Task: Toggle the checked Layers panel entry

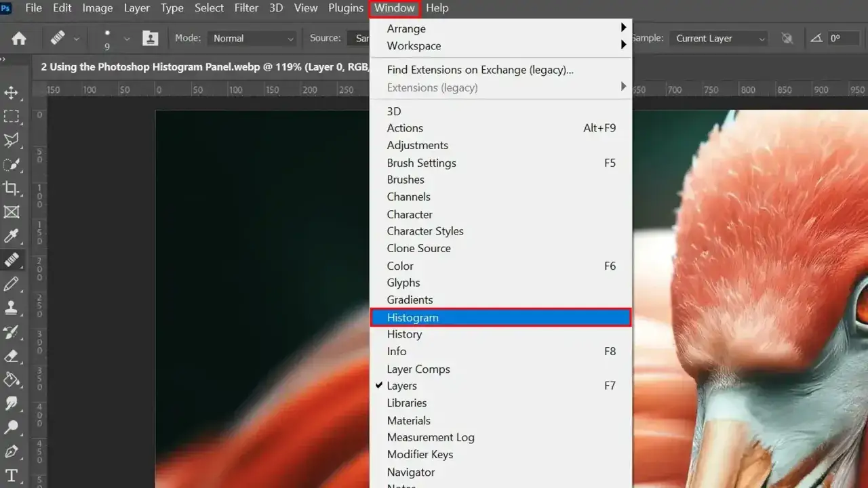Action: (x=501, y=386)
